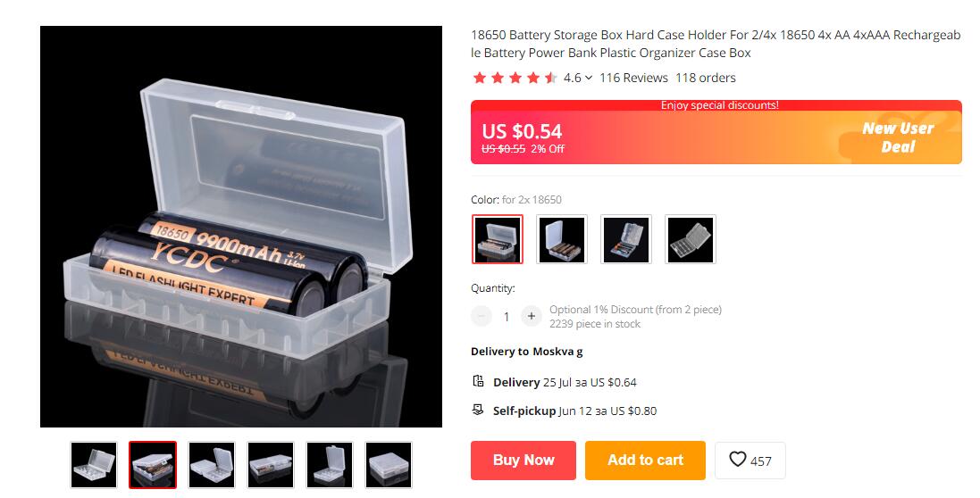Screen dimensions: 980x498
Task: Decrease quantity with the minus button
Action: click(482, 317)
